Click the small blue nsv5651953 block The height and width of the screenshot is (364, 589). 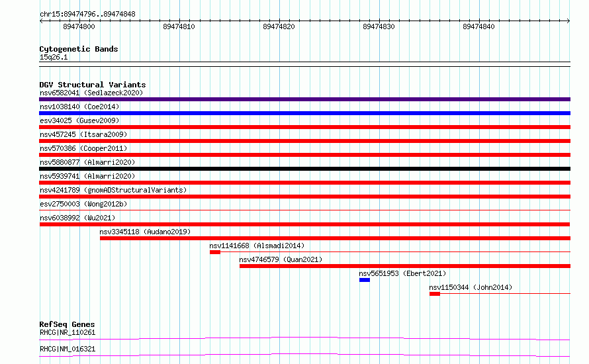click(365, 280)
